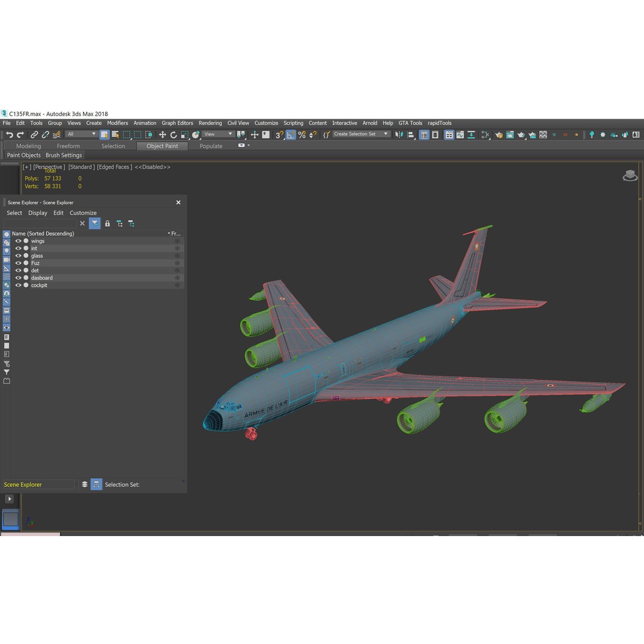Open the All selection filter dropdown
The image size is (644, 644).
[81, 134]
